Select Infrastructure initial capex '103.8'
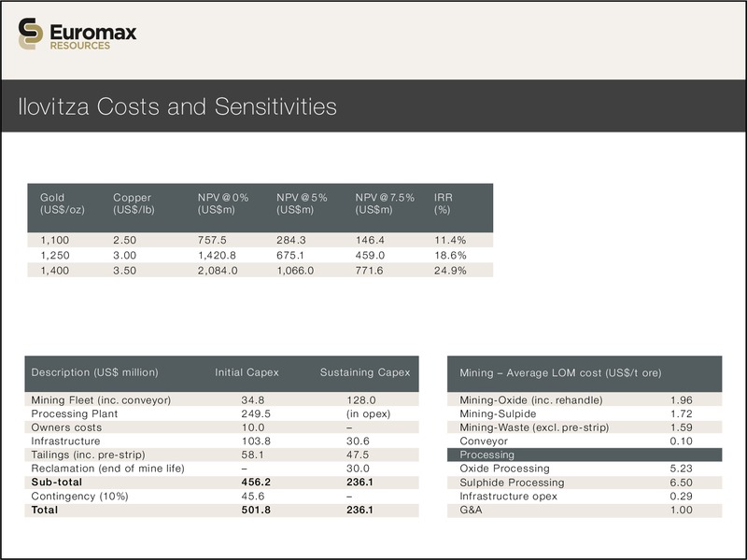Screen dimensions: 747x560 [x=256, y=441]
